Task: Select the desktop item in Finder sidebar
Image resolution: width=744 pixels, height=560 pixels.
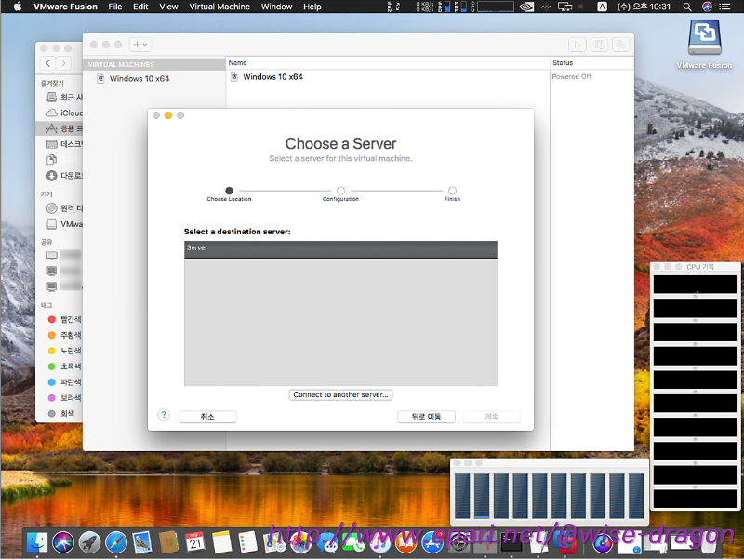Action: [64, 144]
